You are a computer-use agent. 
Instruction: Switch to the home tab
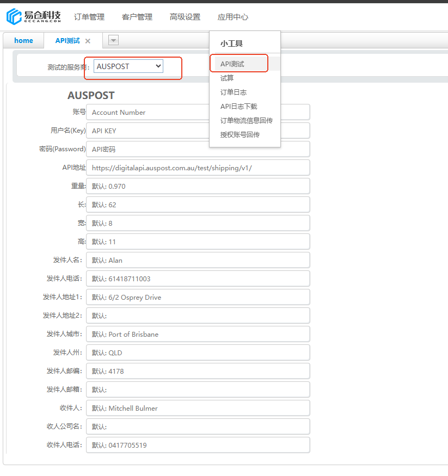(x=24, y=41)
